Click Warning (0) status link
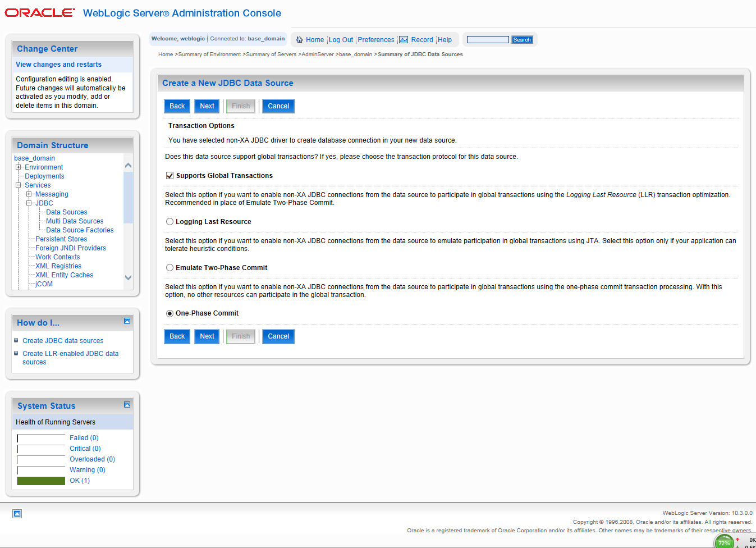The width and height of the screenshot is (756, 548). pos(87,470)
